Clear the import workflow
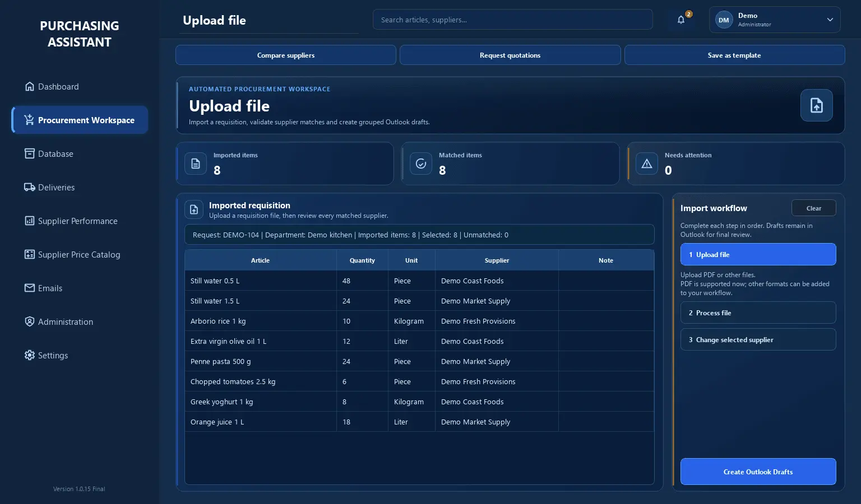861x504 pixels. [x=814, y=208]
